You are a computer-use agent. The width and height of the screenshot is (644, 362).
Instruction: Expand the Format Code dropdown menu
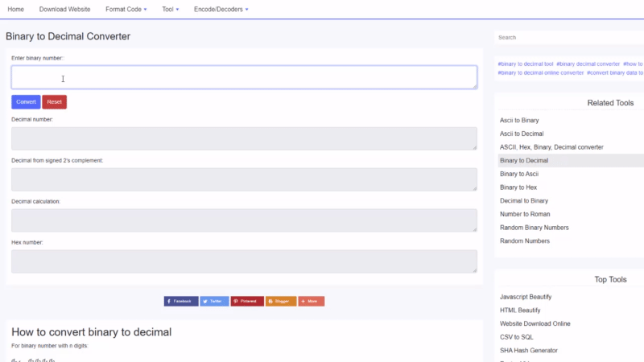[126, 9]
